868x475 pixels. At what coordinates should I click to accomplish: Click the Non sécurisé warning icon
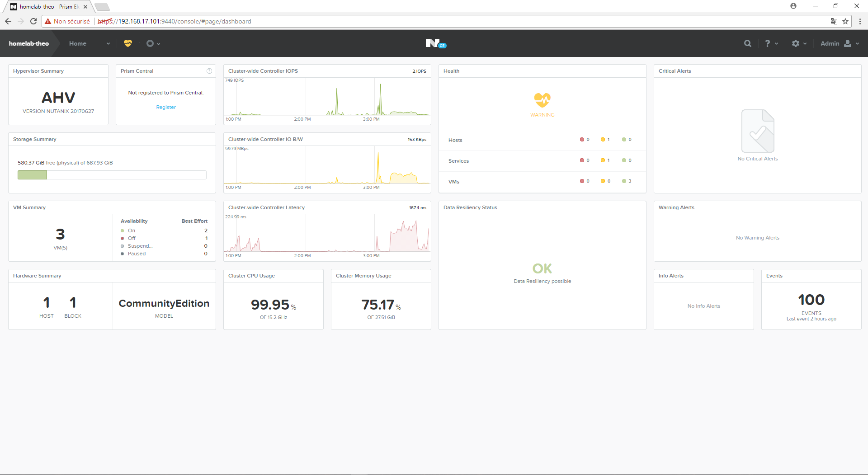coord(48,21)
